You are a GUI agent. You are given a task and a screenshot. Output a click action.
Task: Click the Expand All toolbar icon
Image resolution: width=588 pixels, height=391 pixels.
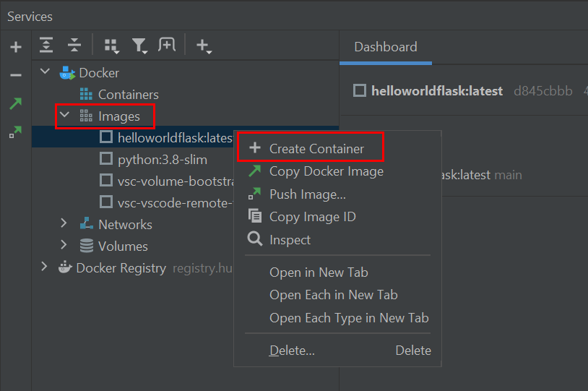(46, 46)
